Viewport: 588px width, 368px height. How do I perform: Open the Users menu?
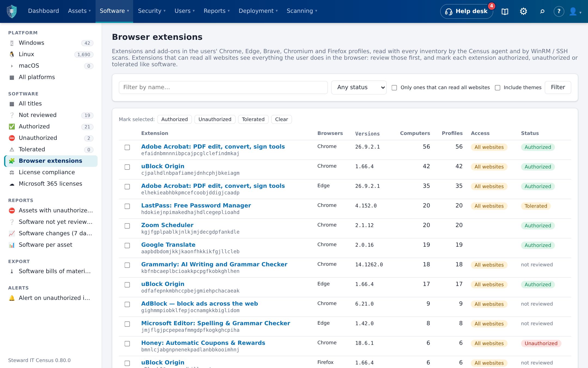pos(185,11)
